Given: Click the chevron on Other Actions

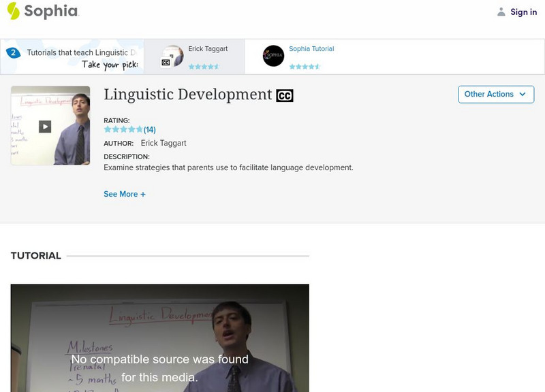Looking at the screenshot, I should 522,95.
